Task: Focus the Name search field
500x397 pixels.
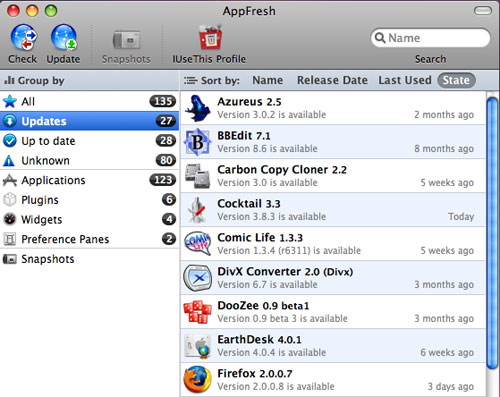Action: click(x=430, y=38)
